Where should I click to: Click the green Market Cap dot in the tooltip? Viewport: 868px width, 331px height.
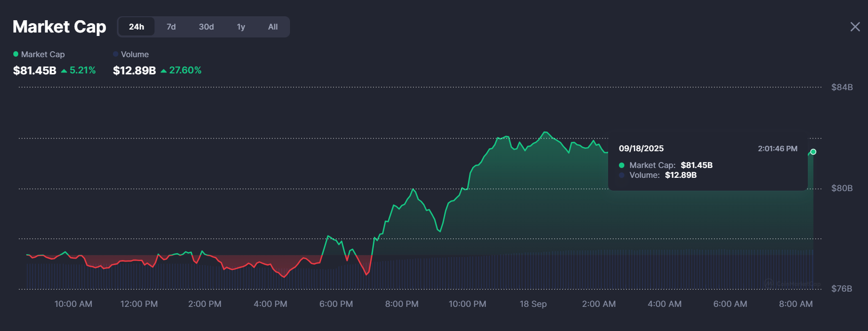[x=622, y=165]
